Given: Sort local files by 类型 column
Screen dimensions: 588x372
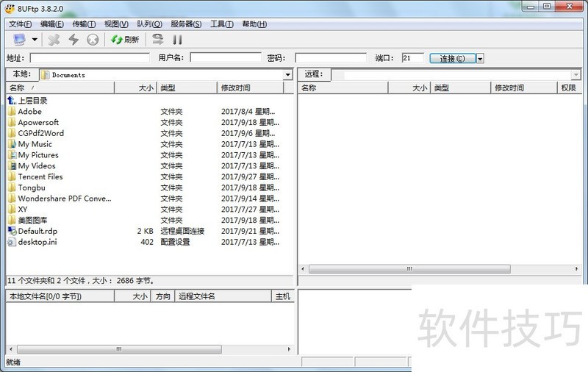Looking at the screenshot, I should point(187,87).
